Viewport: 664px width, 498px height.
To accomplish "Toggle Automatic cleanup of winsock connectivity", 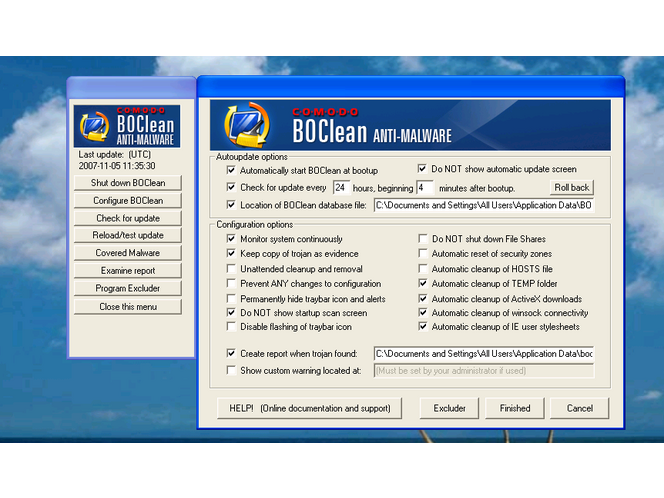I will (x=423, y=313).
